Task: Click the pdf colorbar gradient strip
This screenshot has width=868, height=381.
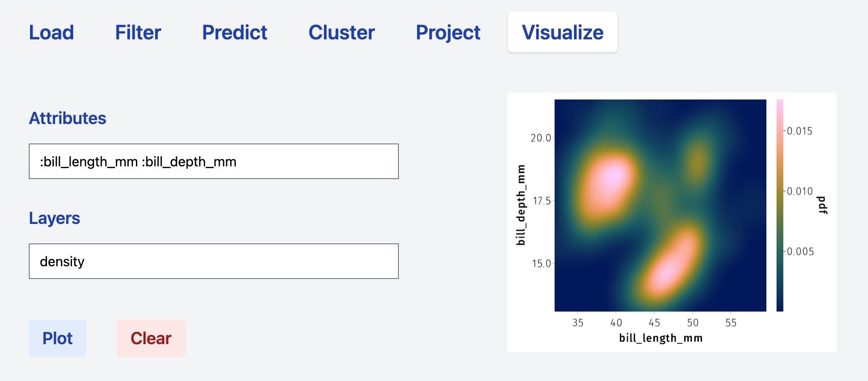Action: coord(780,205)
